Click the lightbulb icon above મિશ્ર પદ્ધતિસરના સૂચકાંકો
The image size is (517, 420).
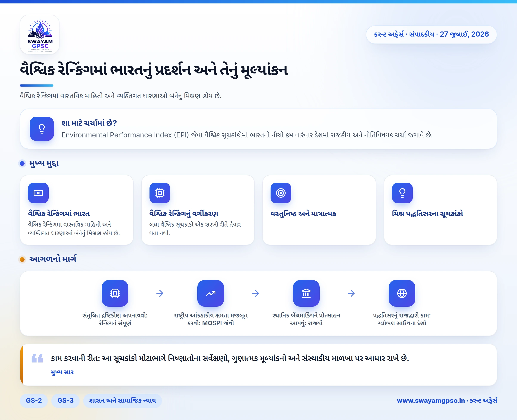click(x=402, y=193)
